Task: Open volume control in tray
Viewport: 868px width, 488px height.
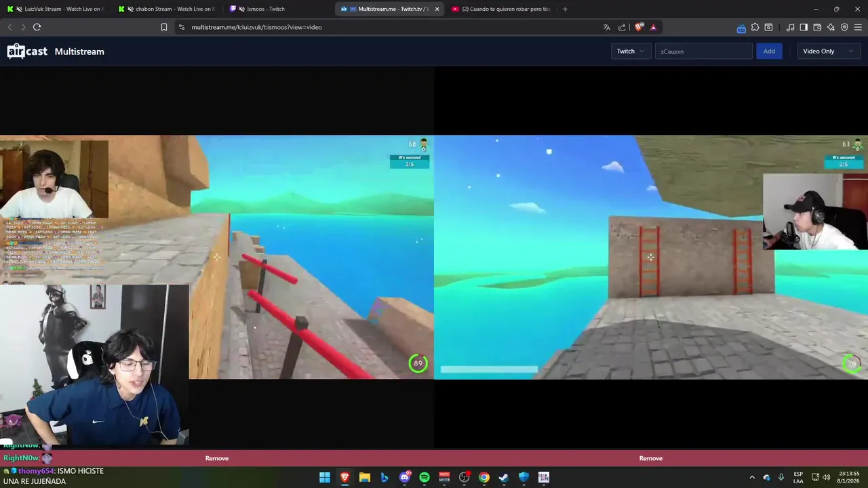Action: 827,477
